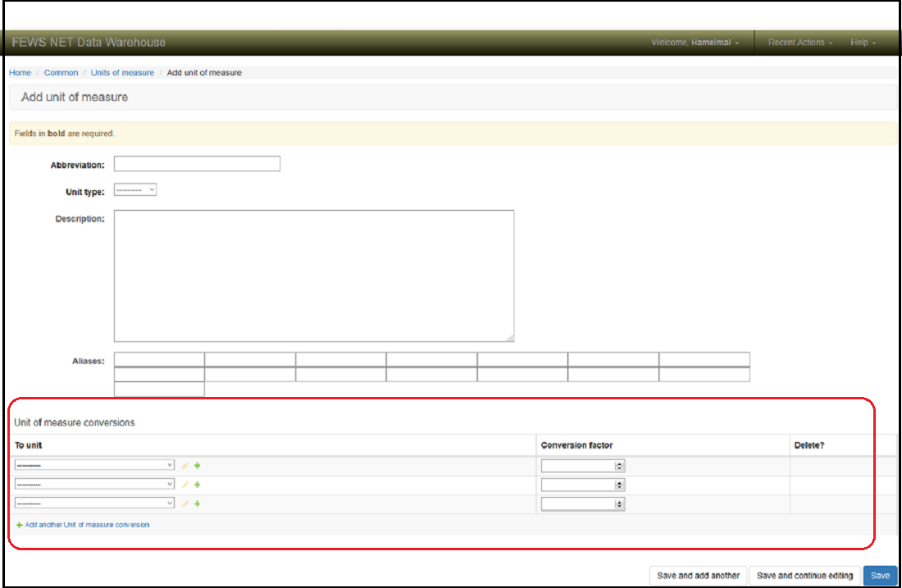Open the Unit type dropdown
Image resolution: width=902 pixels, height=588 pixels.
(135, 190)
